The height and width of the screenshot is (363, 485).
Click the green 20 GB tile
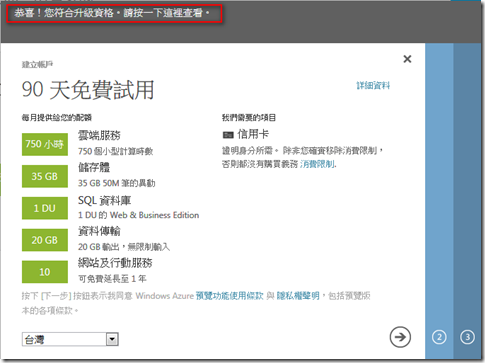point(45,240)
